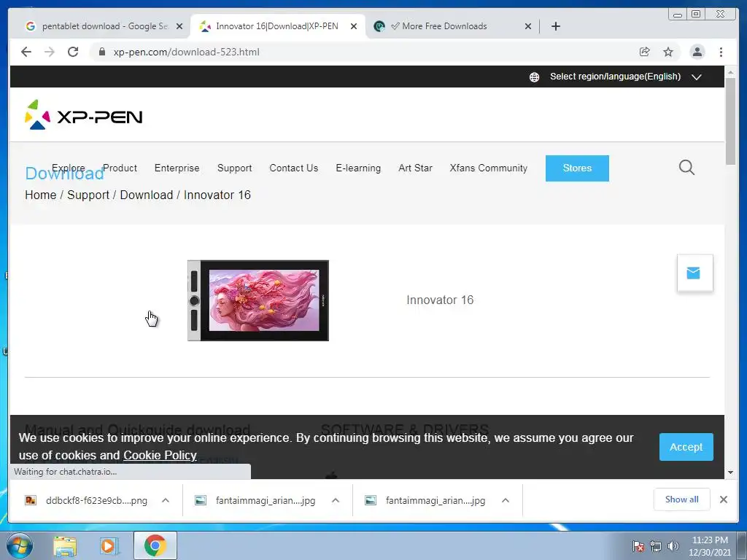Viewport: 747px width, 560px height.
Task: Go to Support breadcrumb
Action: pos(88,195)
